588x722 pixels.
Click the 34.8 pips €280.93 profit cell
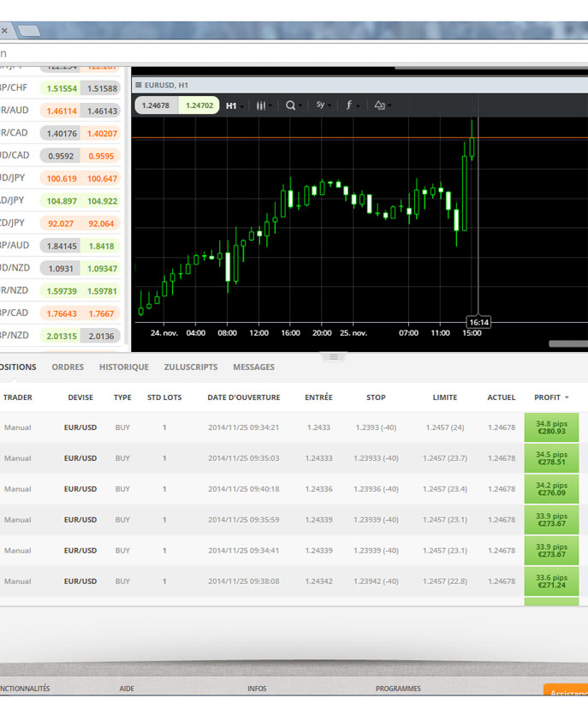coord(552,427)
